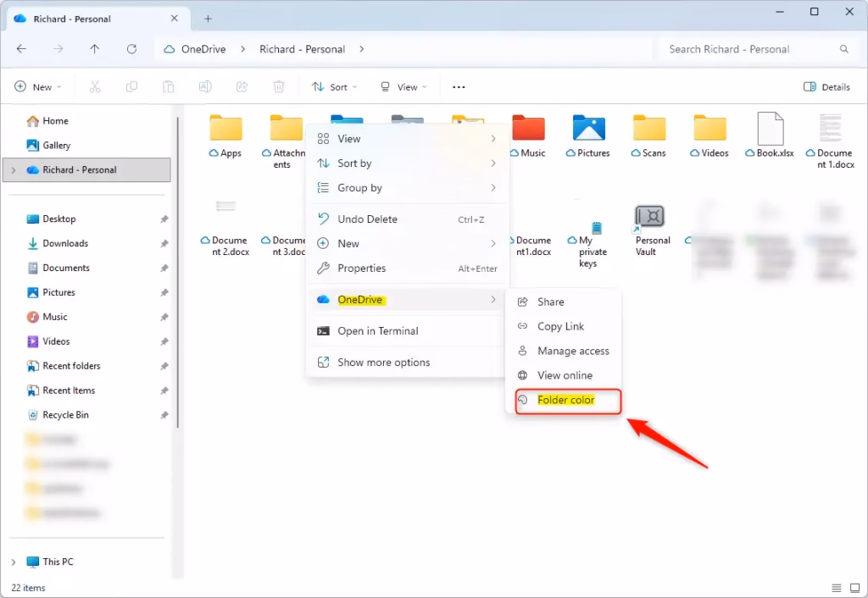Click the Refresh icon in the navigation bar
Image resolution: width=868 pixels, height=598 pixels.
pyautogui.click(x=131, y=49)
